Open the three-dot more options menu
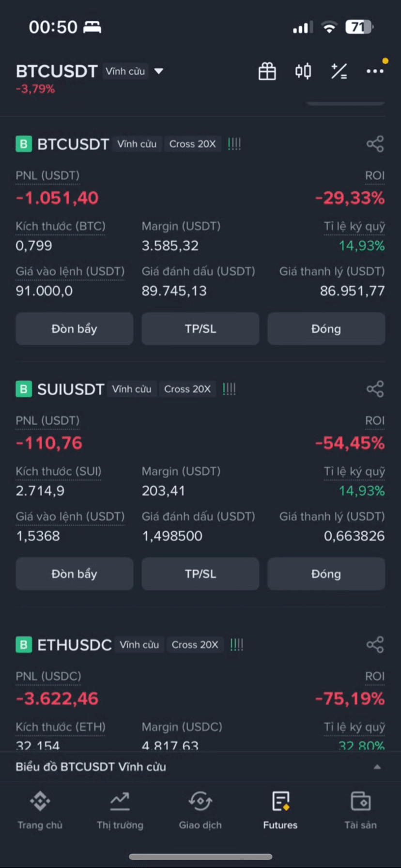 [x=375, y=71]
